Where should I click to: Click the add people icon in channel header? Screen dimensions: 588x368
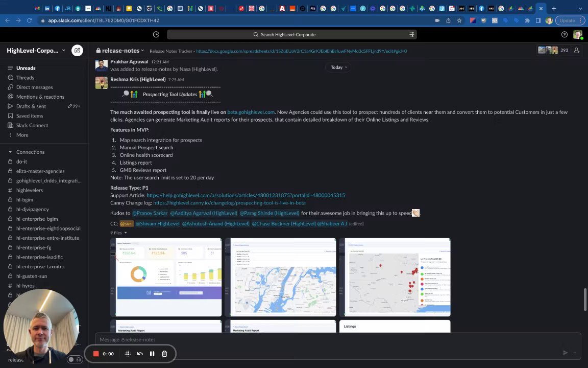point(577,50)
